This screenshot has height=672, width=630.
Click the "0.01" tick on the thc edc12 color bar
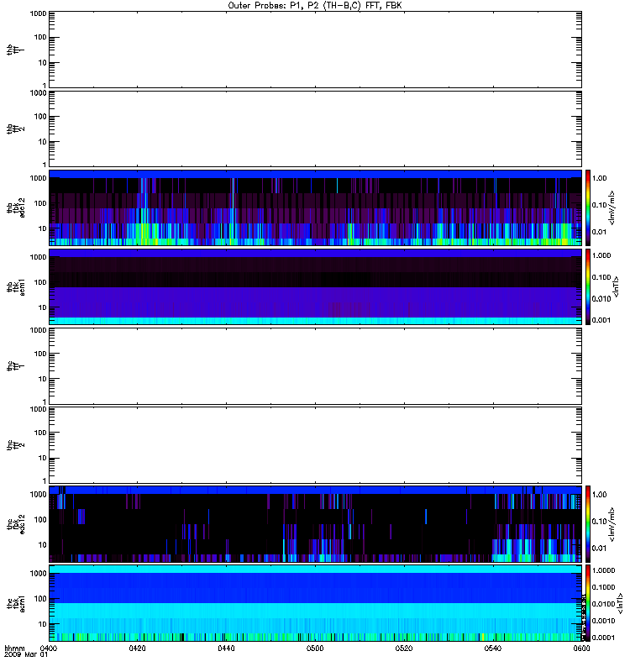[x=600, y=549]
